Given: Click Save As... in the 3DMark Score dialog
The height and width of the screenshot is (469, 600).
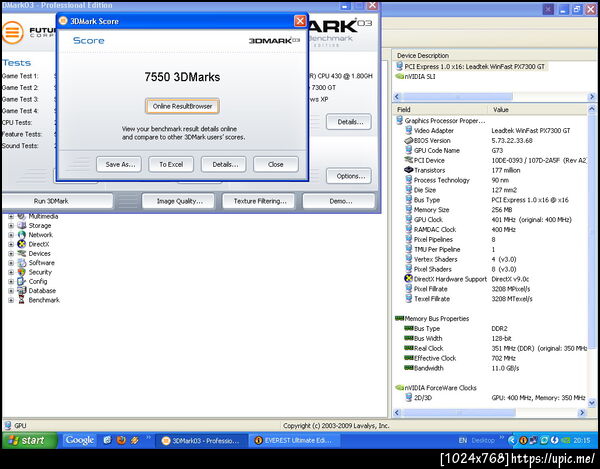Looking at the screenshot, I should pos(119,164).
